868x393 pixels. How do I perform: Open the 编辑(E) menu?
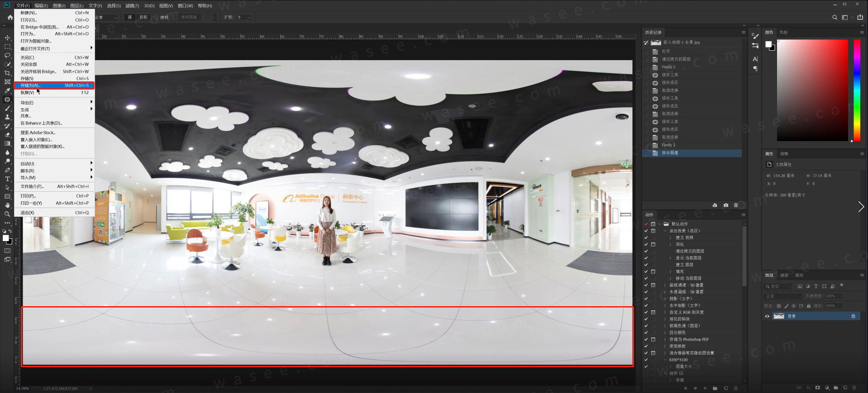click(x=41, y=5)
